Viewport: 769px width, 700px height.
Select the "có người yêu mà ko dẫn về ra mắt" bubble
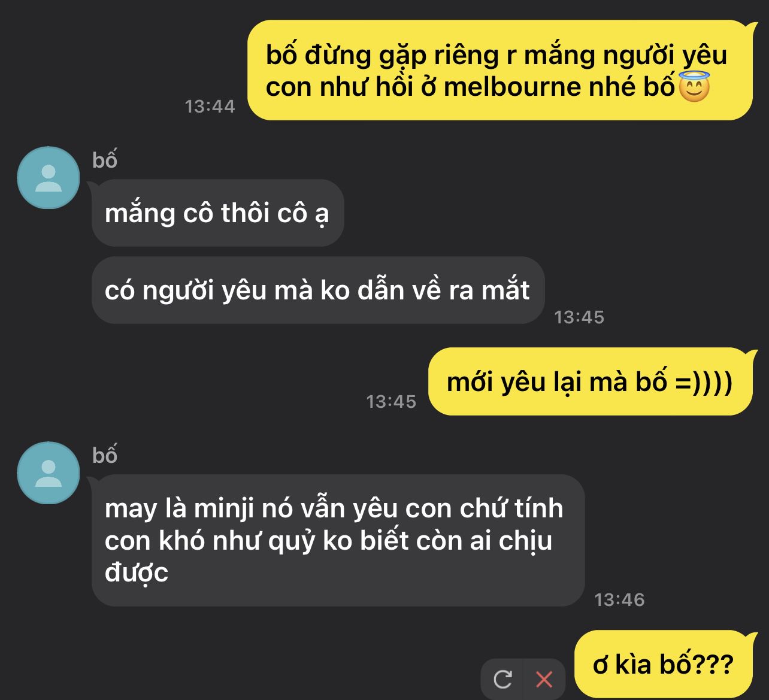click(318, 290)
